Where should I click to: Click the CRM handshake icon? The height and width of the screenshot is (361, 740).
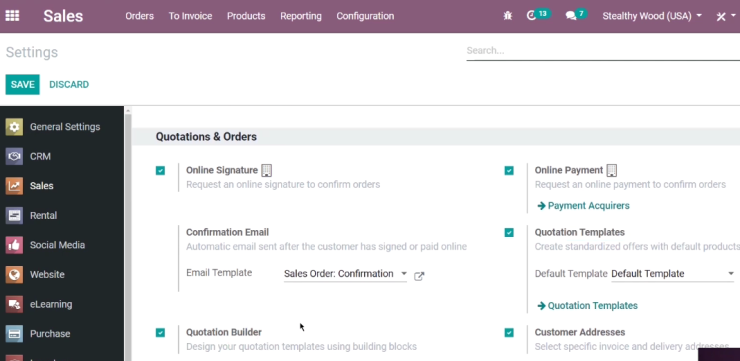[x=14, y=156]
